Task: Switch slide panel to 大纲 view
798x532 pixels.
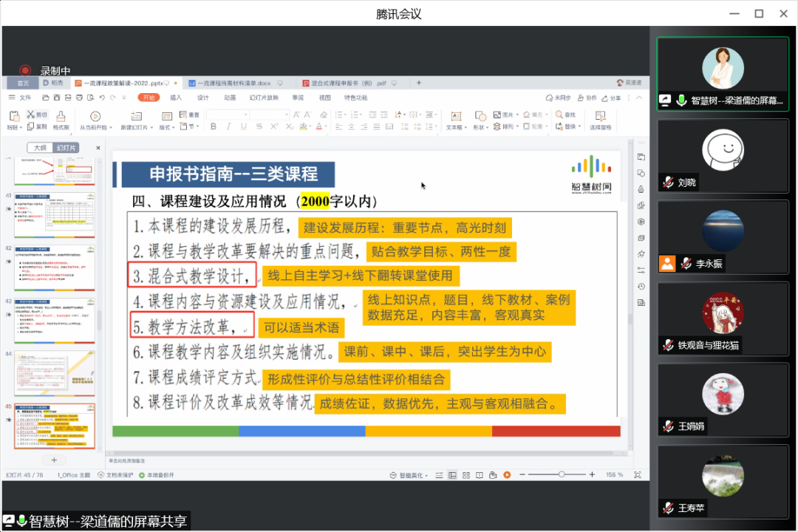Action: tap(39, 148)
